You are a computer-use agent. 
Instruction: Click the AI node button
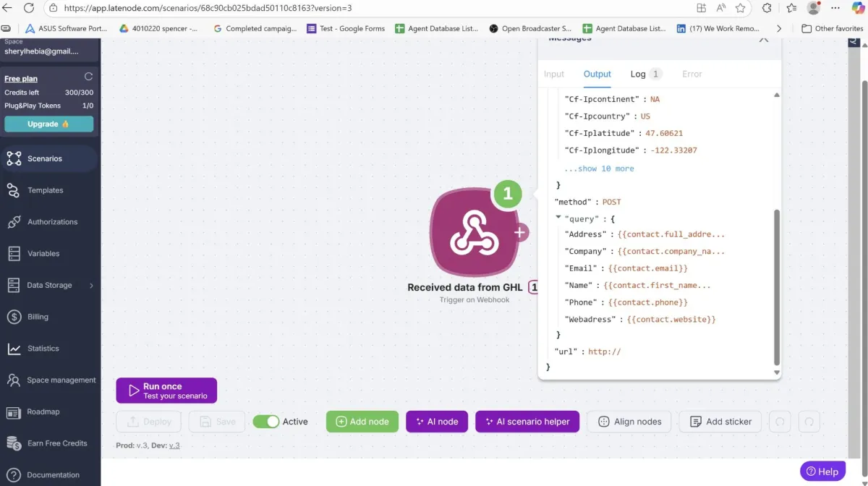(x=437, y=422)
